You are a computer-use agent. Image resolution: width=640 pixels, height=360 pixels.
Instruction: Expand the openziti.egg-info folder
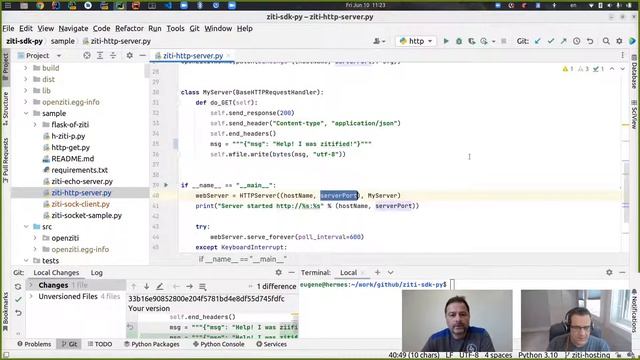pyautogui.click(x=26, y=102)
